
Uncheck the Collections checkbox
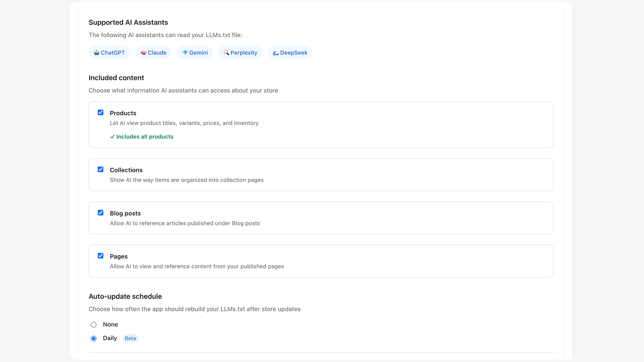coord(101,169)
